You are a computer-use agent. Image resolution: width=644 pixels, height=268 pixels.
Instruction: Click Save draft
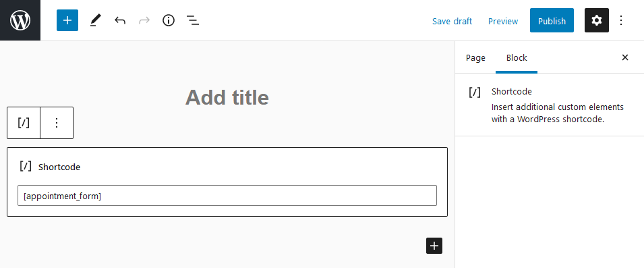[452, 21]
